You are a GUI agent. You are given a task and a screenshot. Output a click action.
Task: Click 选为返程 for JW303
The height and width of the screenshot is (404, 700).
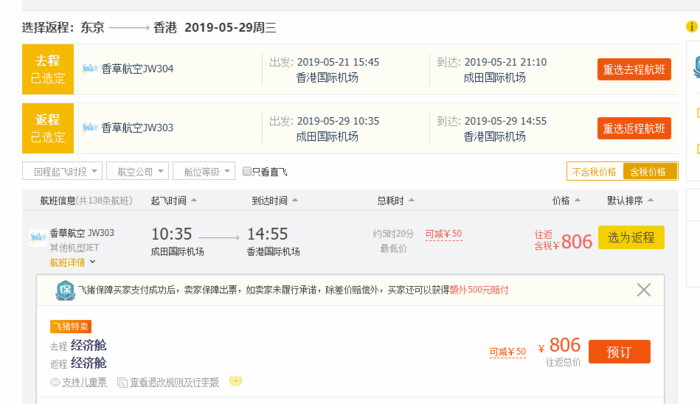coord(631,237)
